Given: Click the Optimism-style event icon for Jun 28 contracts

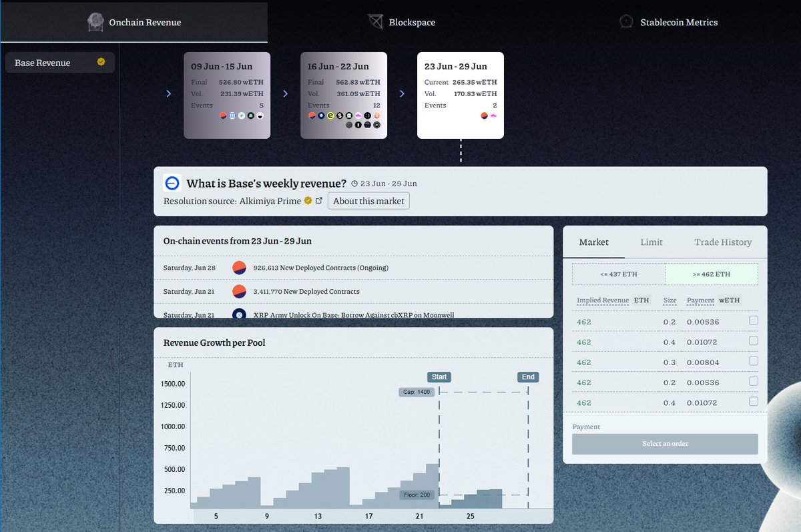Looking at the screenshot, I should coord(239,266).
